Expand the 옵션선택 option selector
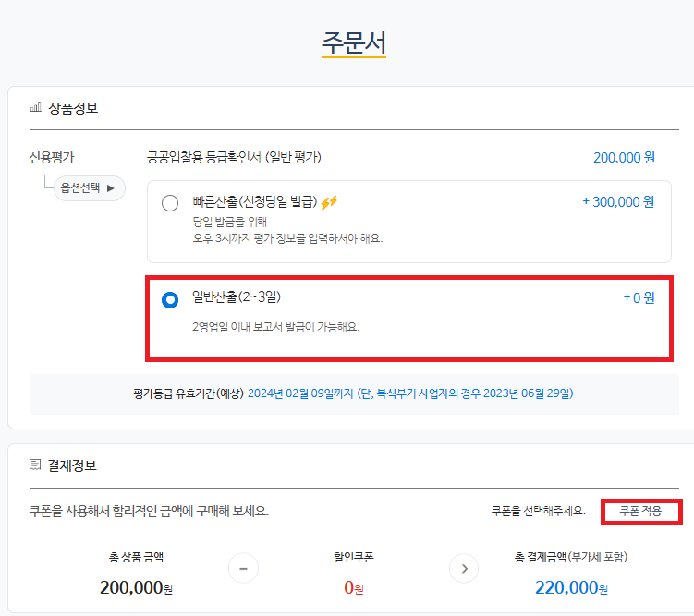694x616 pixels. click(x=88, y=187)
